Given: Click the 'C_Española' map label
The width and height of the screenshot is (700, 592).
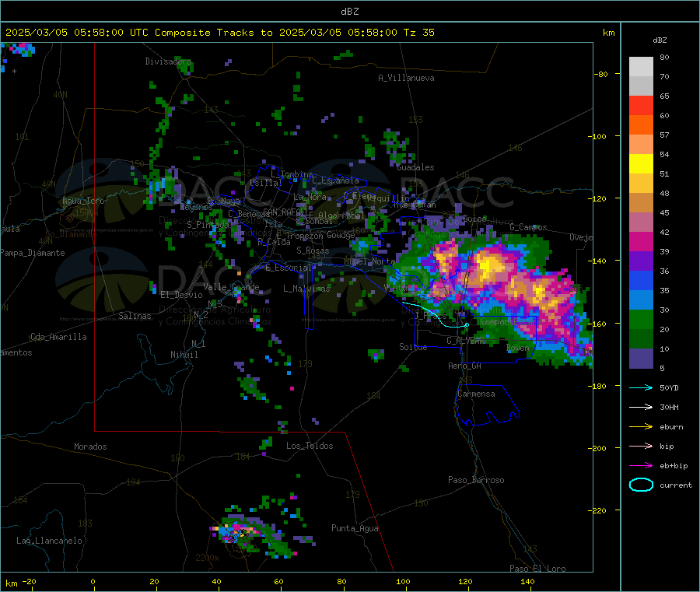Looking at the screenshot, I should coord(335,180).
